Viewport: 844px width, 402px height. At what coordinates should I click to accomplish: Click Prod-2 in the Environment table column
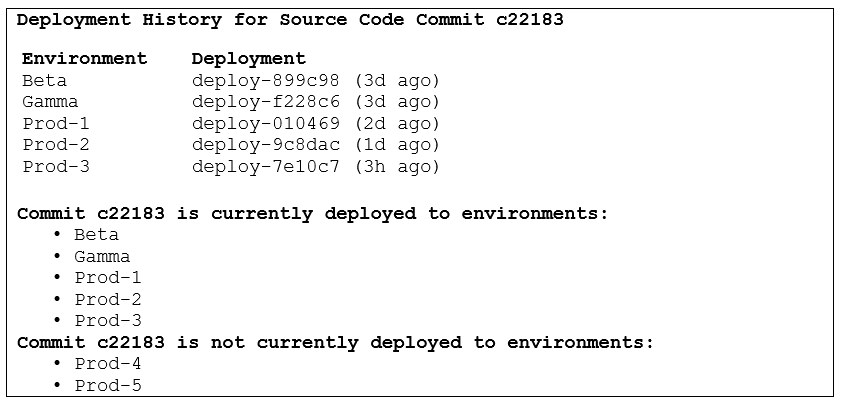(56, 145)
